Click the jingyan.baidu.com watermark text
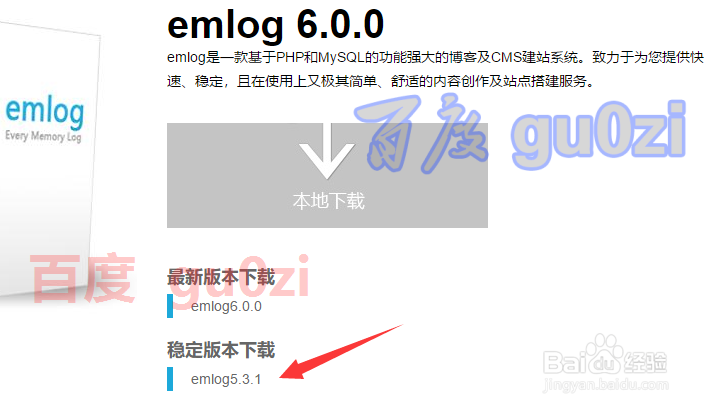The width and height of the screenshot is (709, 410). pos(606,385)
